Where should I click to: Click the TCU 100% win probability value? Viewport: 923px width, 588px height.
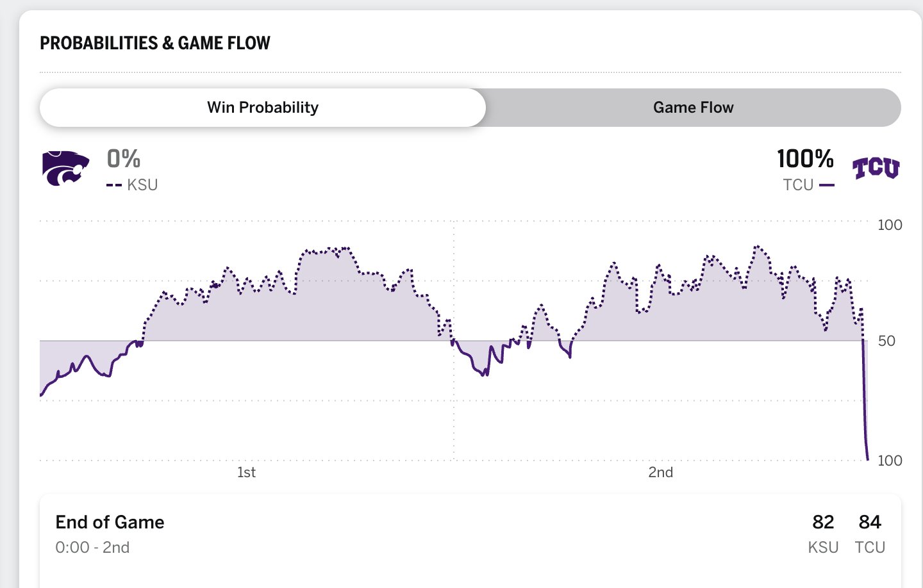click(805, 159)
